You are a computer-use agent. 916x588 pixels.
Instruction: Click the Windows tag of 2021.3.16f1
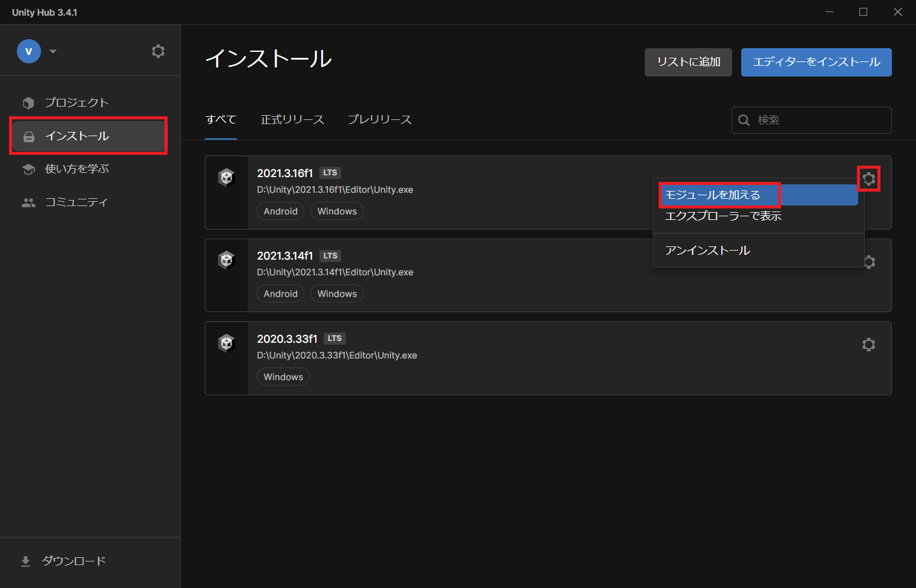pyautogui.click(x=337, y=211)
